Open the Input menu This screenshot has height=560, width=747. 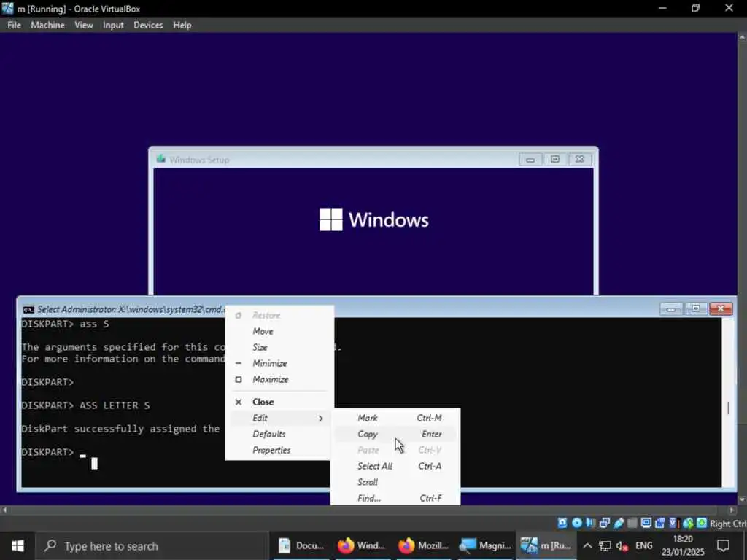113,26
